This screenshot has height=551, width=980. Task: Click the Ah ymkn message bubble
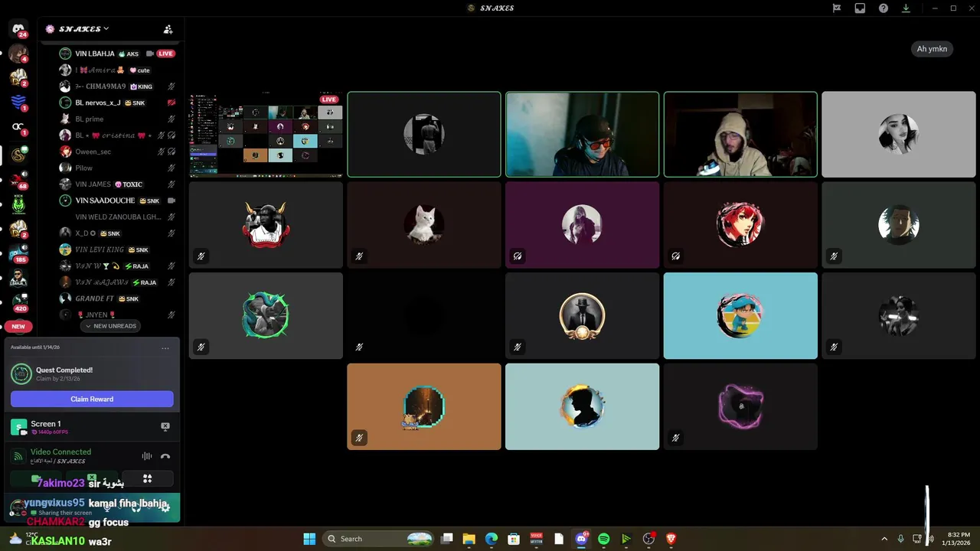click(932, 49)
